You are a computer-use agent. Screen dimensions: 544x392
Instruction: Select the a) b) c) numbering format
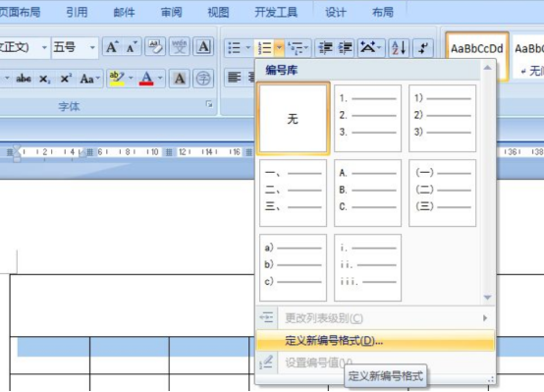[x=294, y=267]
